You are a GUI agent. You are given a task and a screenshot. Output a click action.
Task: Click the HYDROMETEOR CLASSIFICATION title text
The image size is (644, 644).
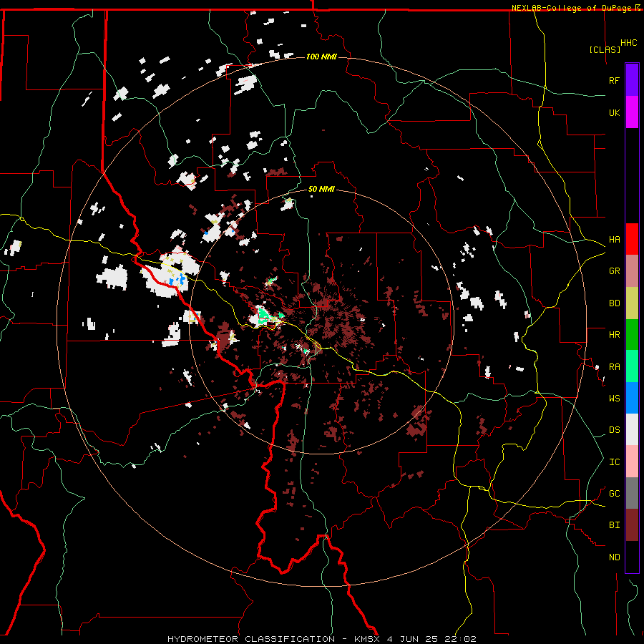[x=251, y=639]
